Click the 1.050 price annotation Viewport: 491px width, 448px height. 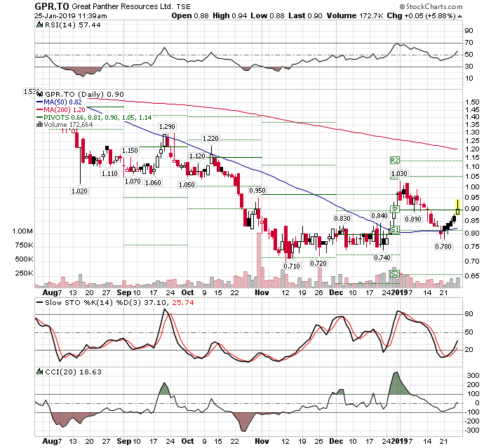(x=187, y=184)
